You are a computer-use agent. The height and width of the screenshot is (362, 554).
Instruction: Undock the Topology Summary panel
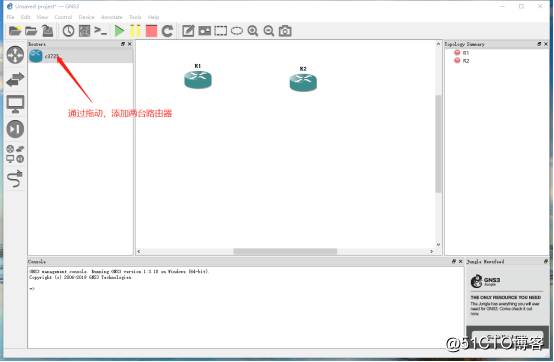[539, 44]
